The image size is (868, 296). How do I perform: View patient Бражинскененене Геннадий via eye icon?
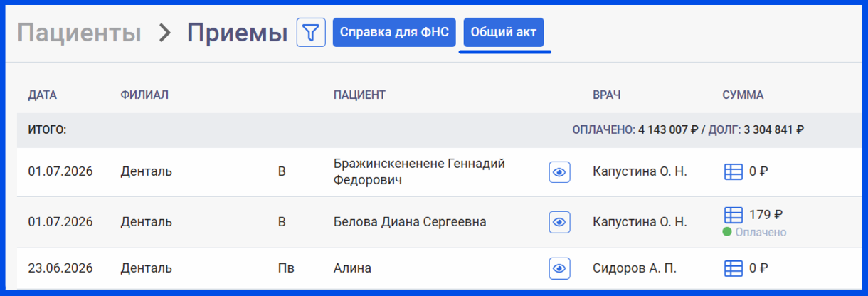559,172
